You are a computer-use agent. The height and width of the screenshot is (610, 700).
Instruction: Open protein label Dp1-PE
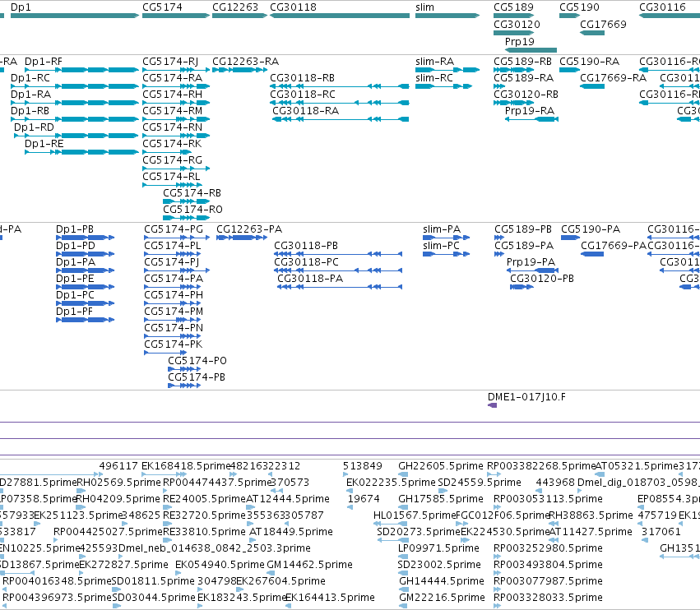pos(75,279)
